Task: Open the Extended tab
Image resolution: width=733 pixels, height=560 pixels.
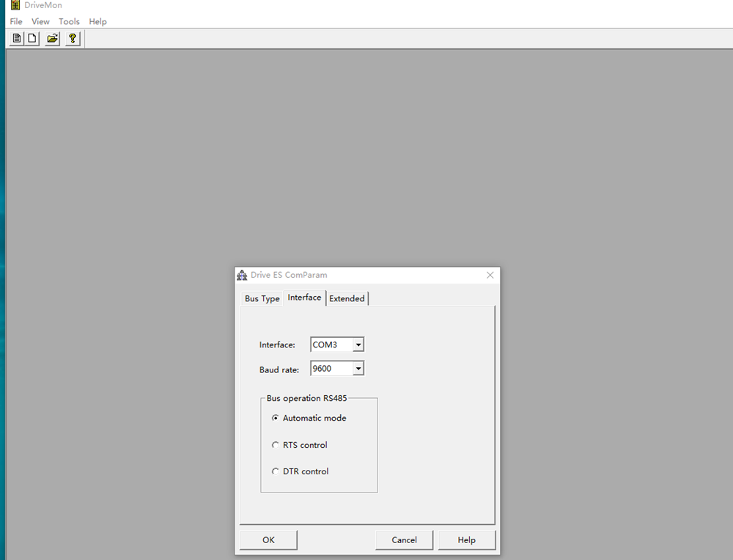Action: tap(347, 298)
